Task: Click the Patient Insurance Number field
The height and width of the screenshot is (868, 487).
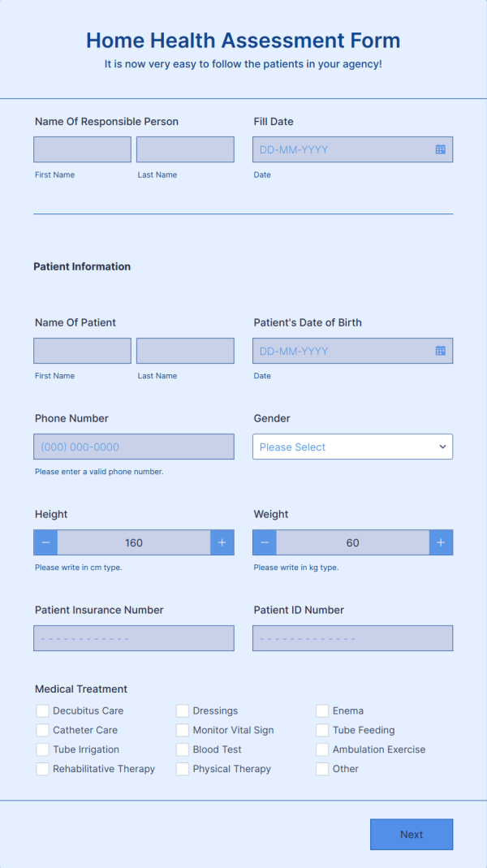Action: [133, 638]
